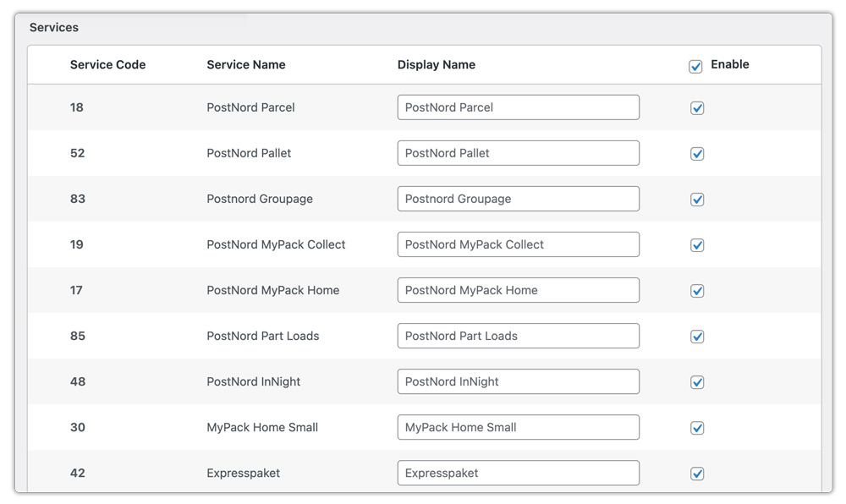Toggle the Enable all header checkbox
The image size is (846, 504).
[695, 66]
